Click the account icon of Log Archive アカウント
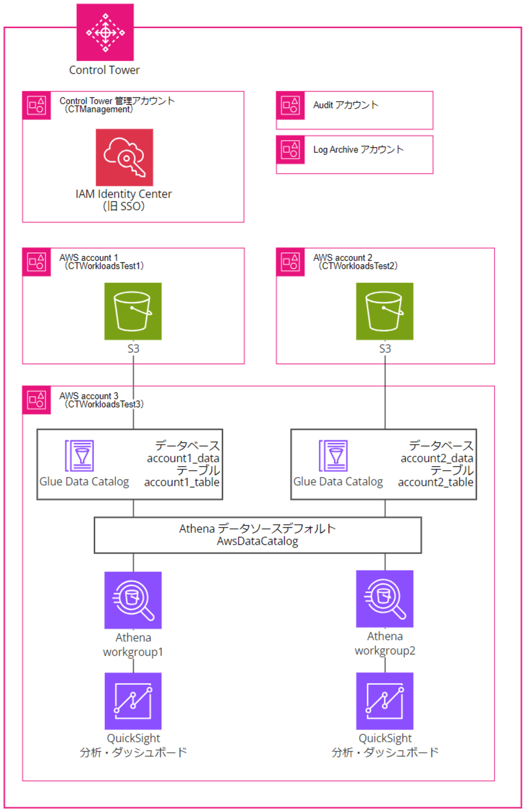Viewport: 525px width, 812px height. 290,150
